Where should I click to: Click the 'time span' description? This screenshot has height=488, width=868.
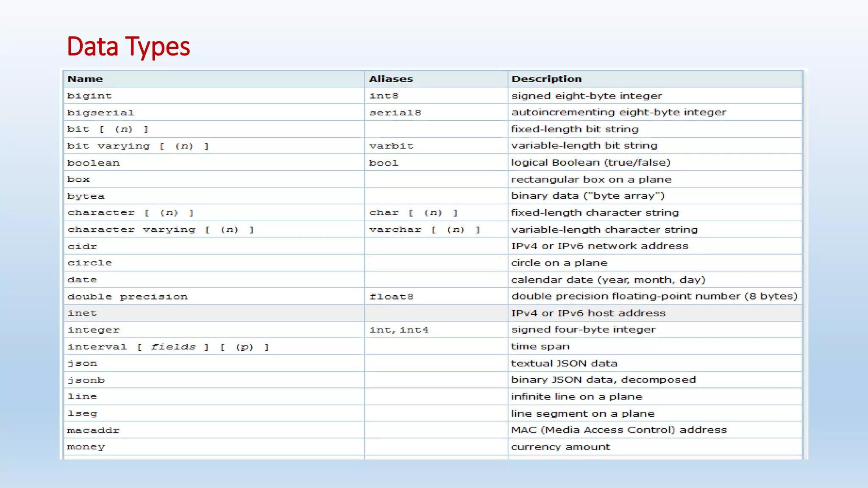[540, 347]
